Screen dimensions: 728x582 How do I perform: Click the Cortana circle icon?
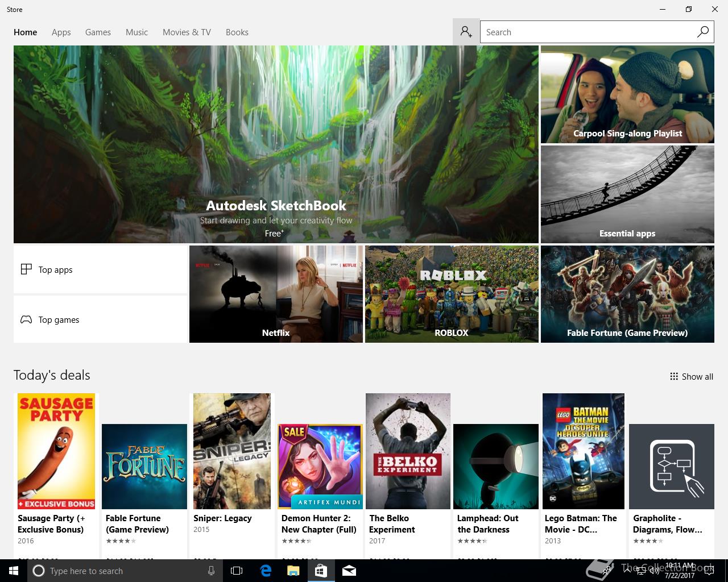pos(39,571)
